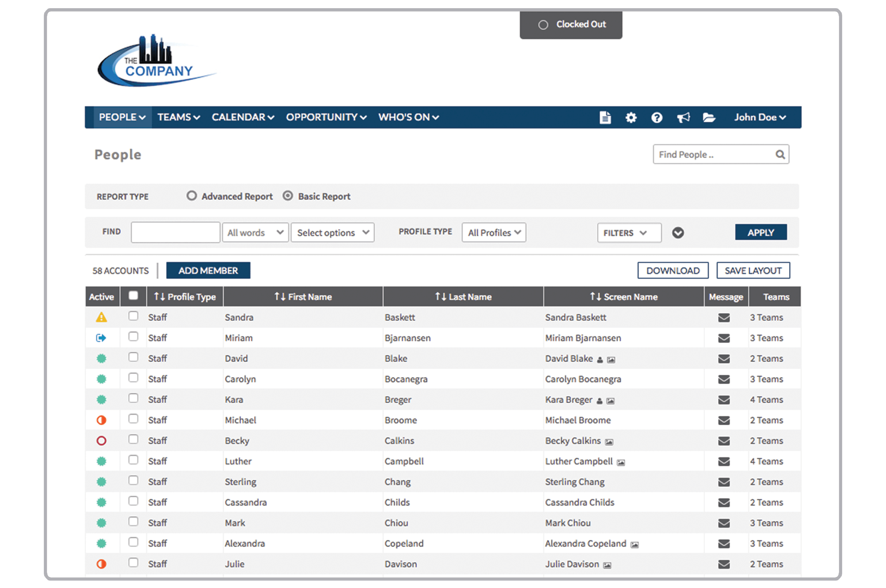Viewport: 886px width, 588px height.
Task: Open the FILTERS dropdown
Action: (x=629, y=233)
